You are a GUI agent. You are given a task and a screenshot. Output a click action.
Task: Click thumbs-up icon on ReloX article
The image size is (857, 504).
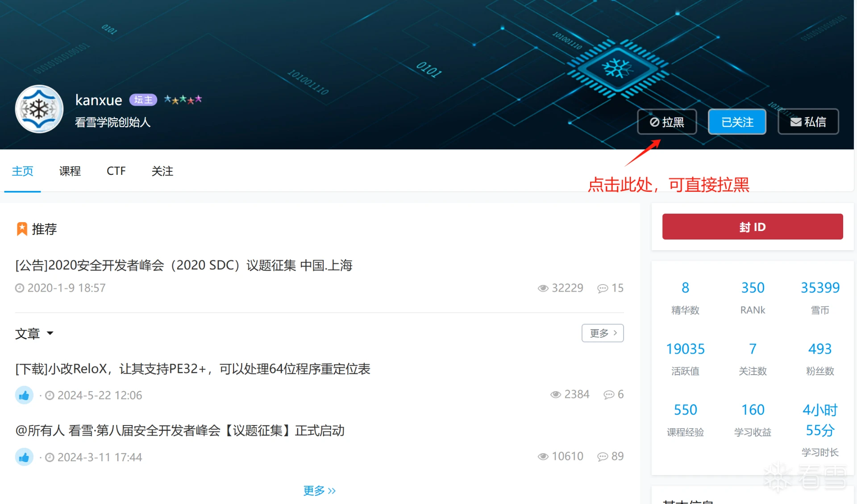pos(24,395)
